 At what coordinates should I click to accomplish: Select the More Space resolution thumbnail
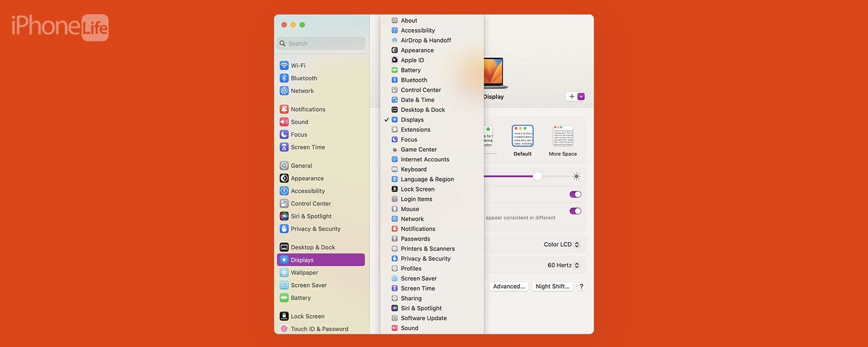tap(563, 136)
